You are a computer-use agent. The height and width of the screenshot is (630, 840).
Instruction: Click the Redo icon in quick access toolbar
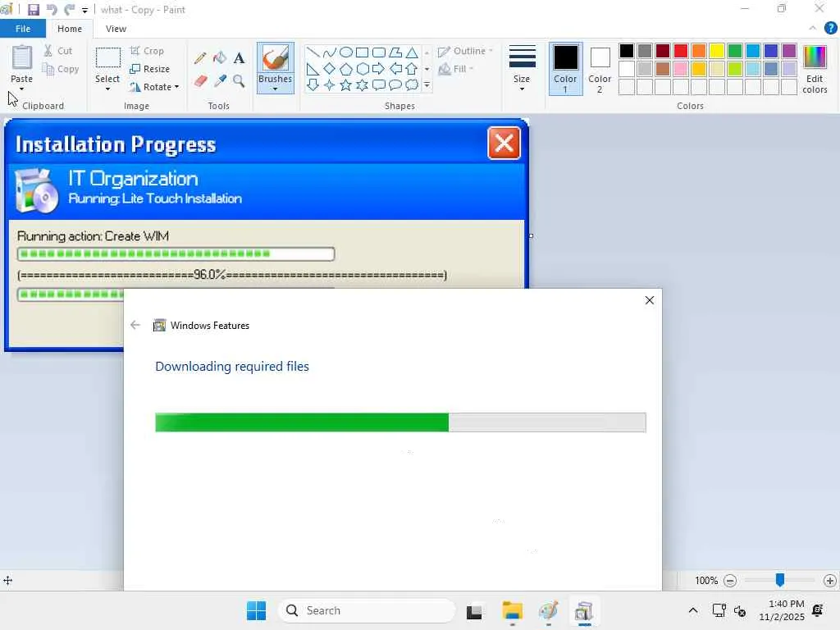(x=69, y=10)
